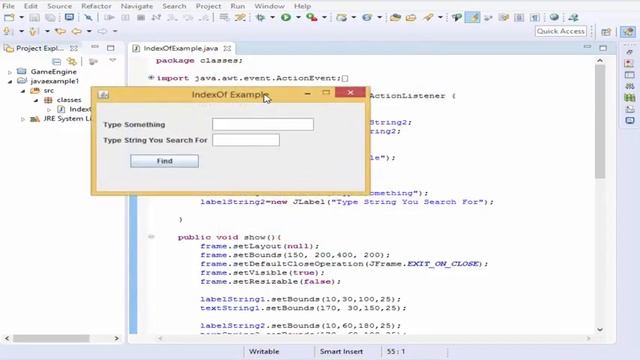Image resolution: width=640 pixels, height=360 pixels.
Task: Open the New wizard dropdown arrow
Action: click(21, 18)
